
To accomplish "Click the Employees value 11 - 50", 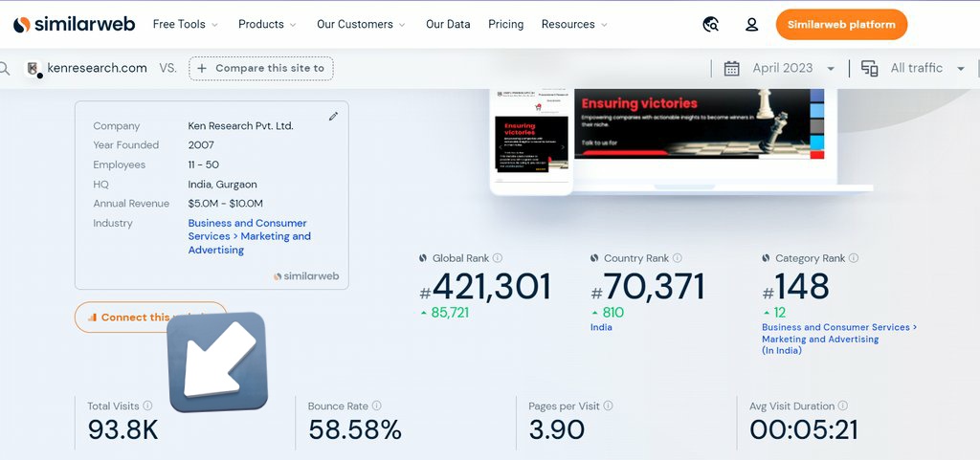I will (x=204, y=164).
